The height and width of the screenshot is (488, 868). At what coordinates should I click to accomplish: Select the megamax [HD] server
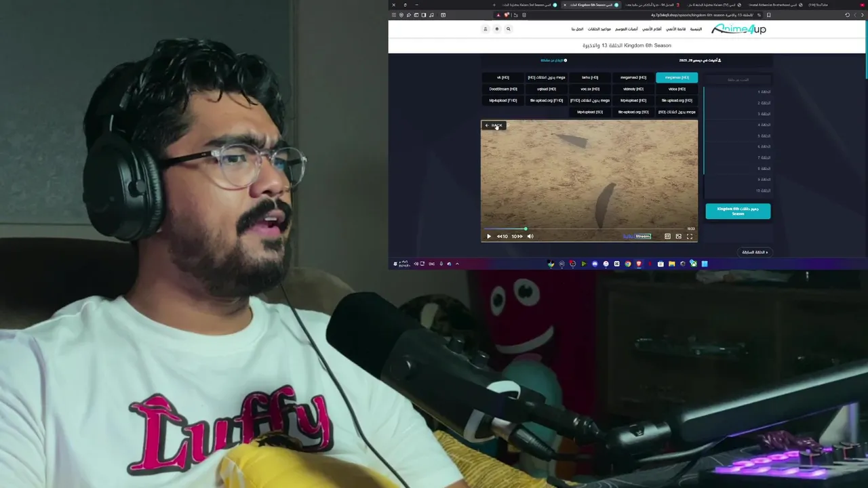click(x=677, y=77)
